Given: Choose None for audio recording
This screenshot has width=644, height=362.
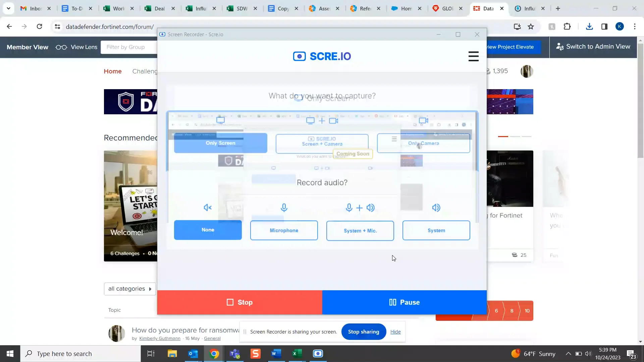Looking at the screenshot, I should pos(208,230).
